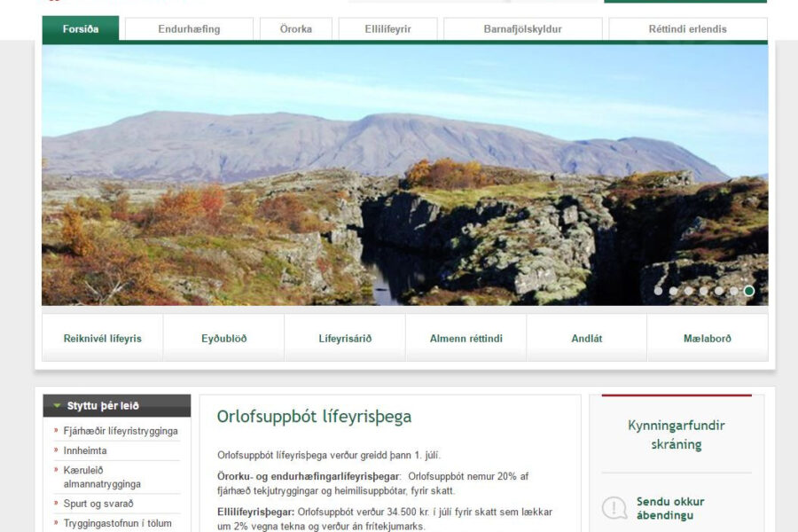Open the Barnafjölskyldur tab
Screen dimensions: 798x532
point(522,29)
